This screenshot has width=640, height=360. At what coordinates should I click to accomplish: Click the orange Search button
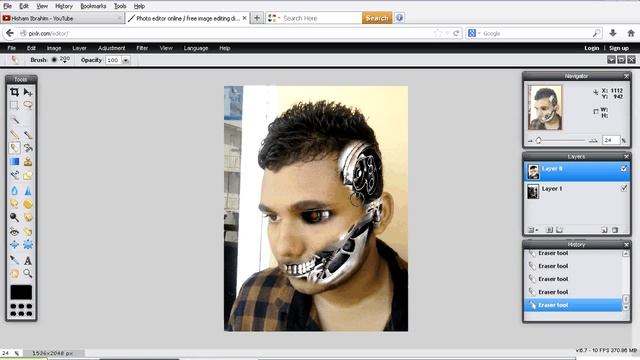(377, 18)
